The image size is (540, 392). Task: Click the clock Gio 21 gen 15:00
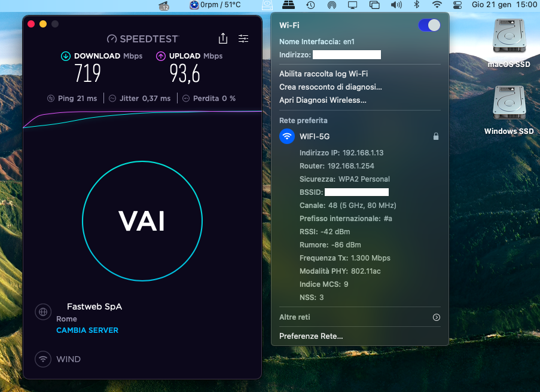coord(504,4)
